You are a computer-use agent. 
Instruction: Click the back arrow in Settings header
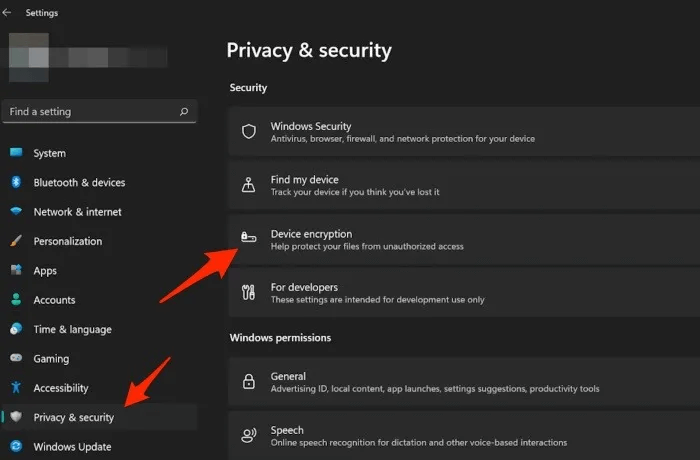click(8, 13)
